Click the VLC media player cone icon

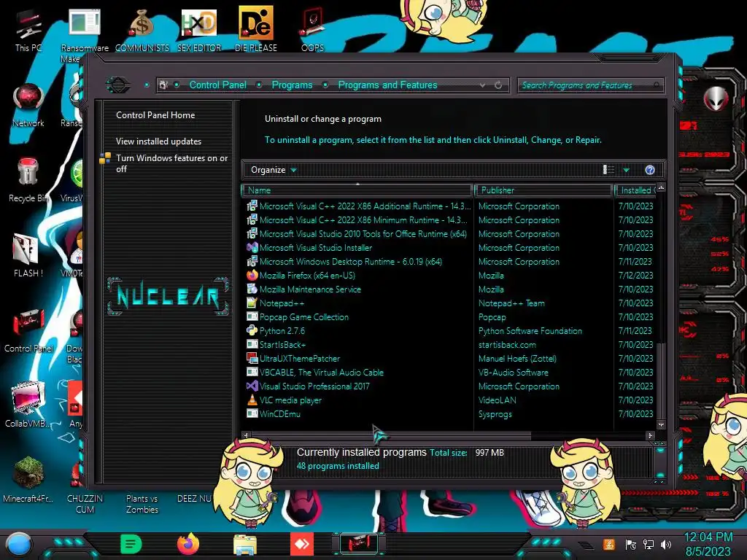click(252, 400)
